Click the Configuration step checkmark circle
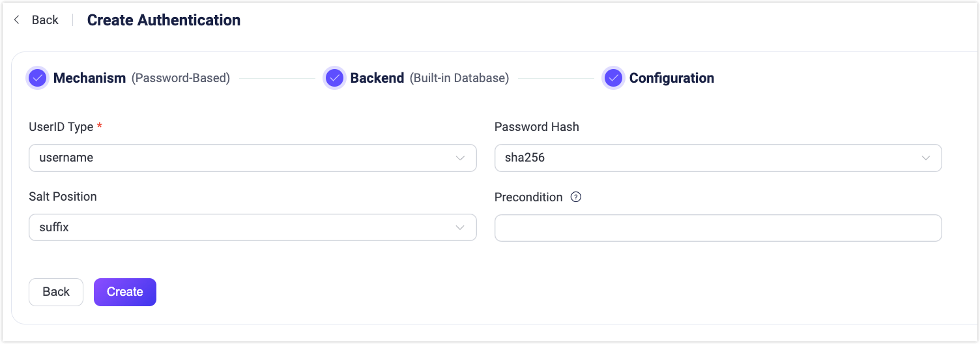 click(x=613, y=78)
